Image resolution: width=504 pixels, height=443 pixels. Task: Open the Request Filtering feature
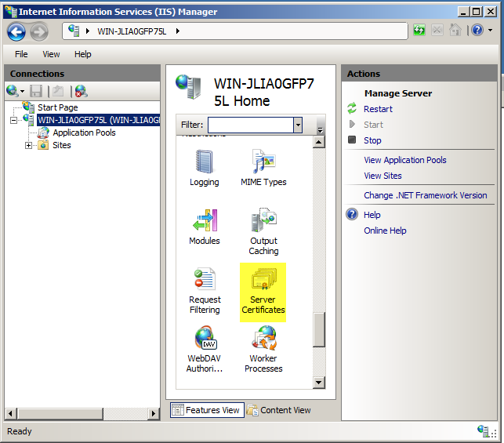[x=205, y=291]
